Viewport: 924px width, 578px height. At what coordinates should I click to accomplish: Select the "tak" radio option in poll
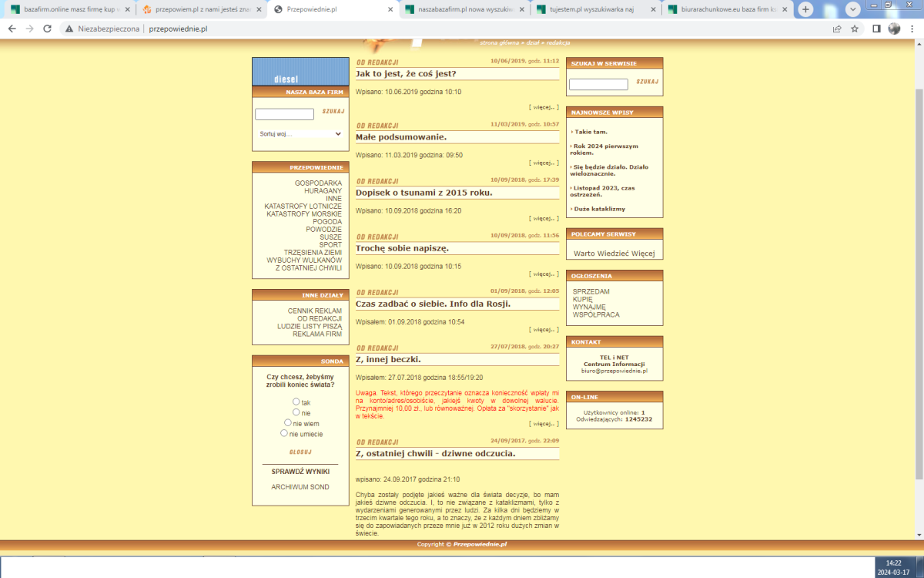coord(296,402)
